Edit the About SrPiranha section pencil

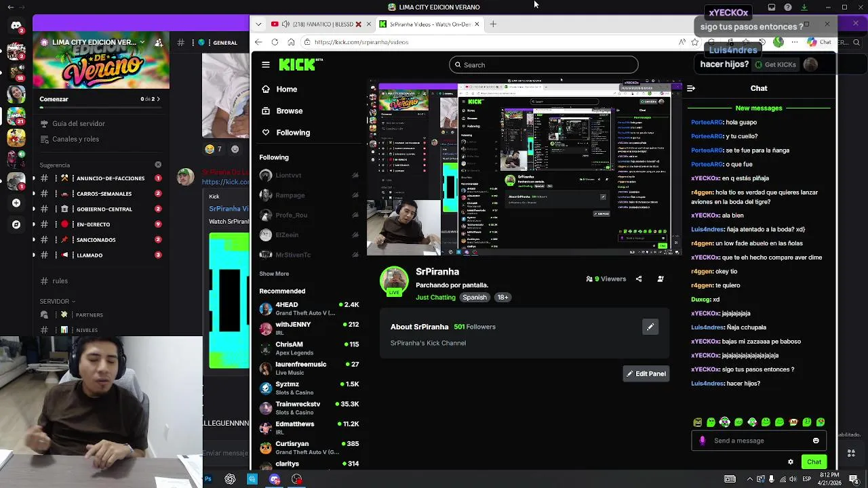tap(650, 327)
